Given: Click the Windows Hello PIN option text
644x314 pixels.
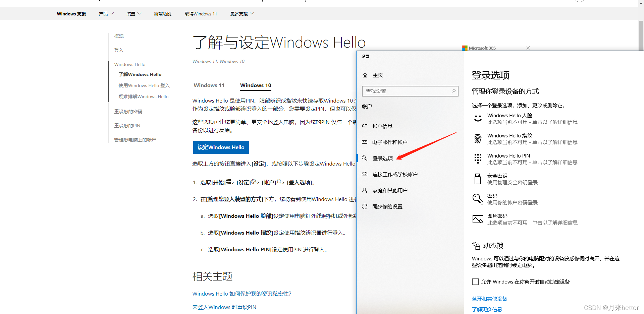Looking at the screenshot, I should [508, 156].
